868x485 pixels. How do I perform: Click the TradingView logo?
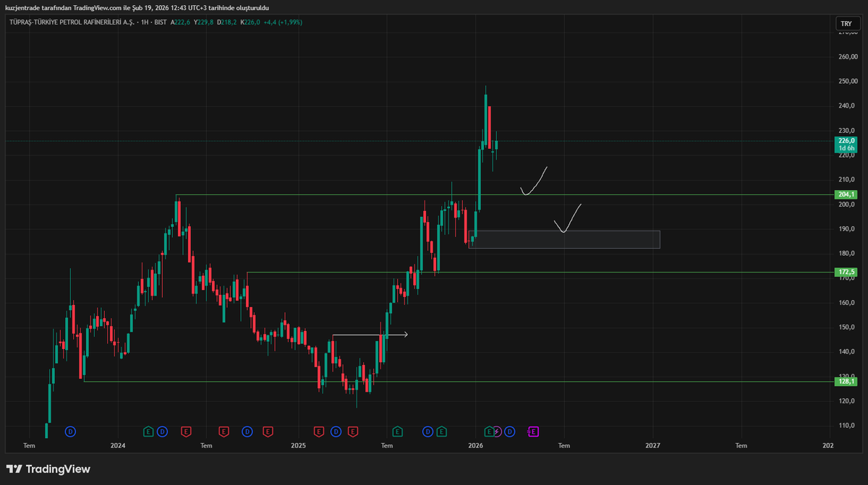pos(48,469)
